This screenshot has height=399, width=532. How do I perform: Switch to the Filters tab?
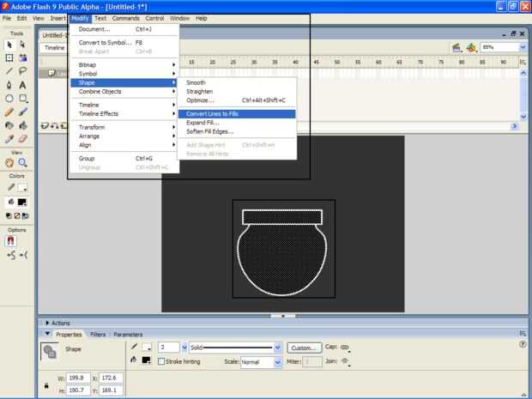point(99,334)
